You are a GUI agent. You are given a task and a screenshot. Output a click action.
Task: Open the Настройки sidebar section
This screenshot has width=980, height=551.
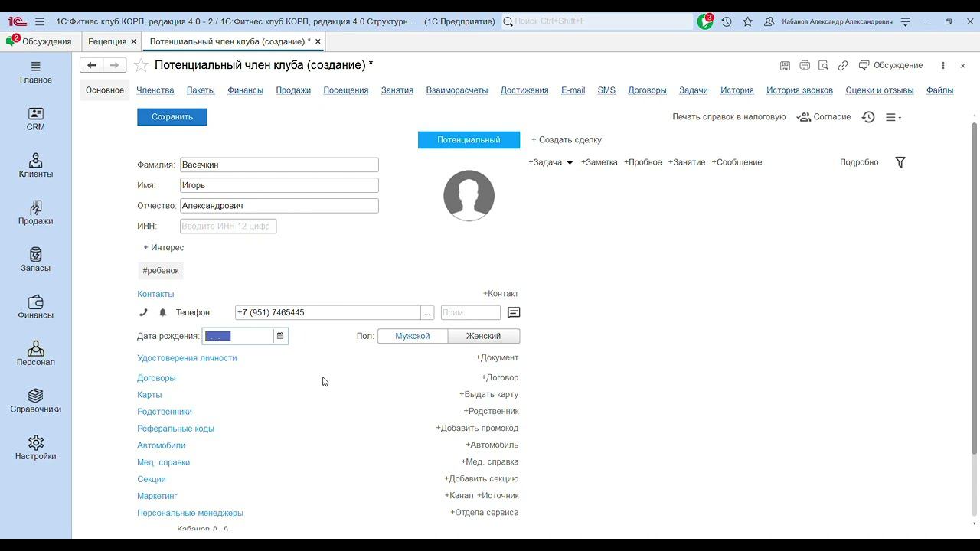36,448
